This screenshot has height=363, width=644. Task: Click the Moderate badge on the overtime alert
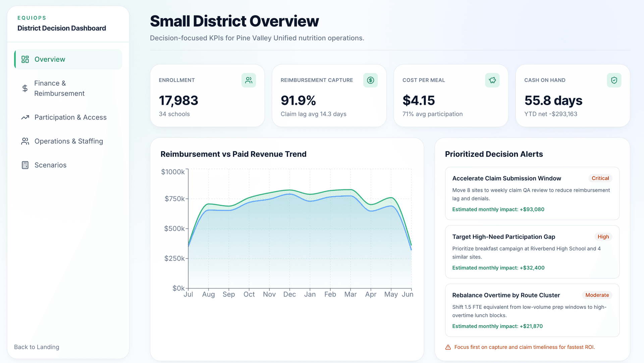pyautogui.click(x=597, y=295)
